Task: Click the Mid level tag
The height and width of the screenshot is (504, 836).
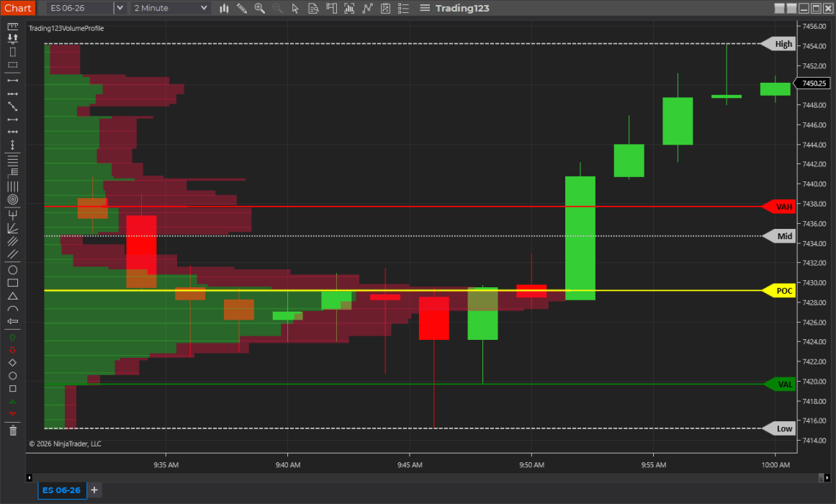Action: 779,235
